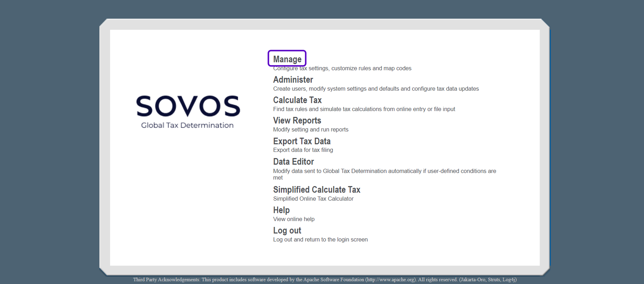Click Log out to exit
Image resolution: width=644 pixels, height=284 pixels.
point(287,230)
